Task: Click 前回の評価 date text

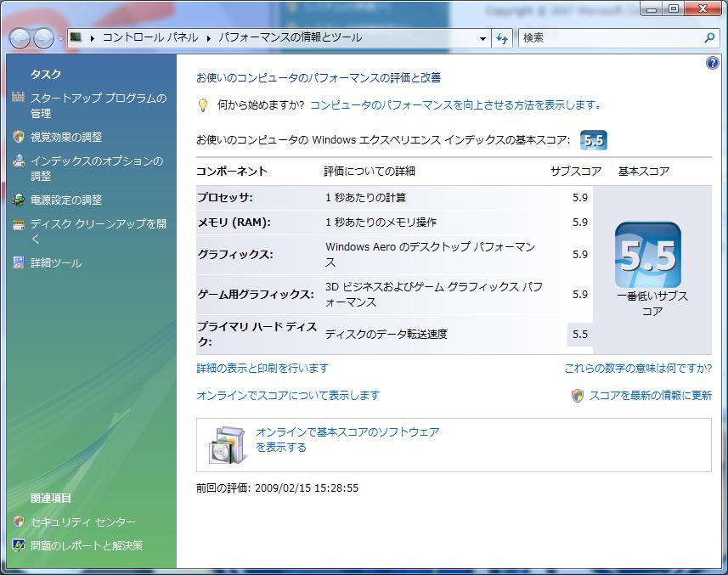Action: pyautogui.click(x=277, y=488)
